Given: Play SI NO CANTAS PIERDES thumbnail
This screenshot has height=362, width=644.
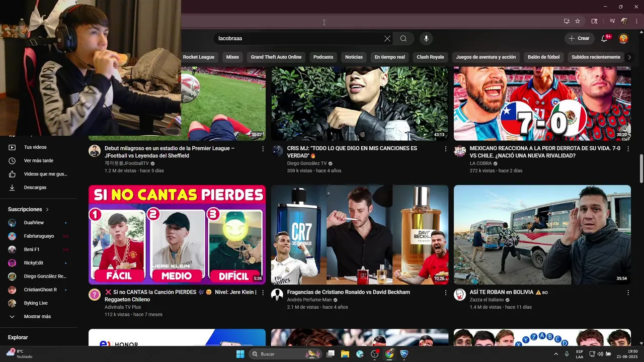Looking at the screenshot, I should pyautogui.click(x=177, y=235).
